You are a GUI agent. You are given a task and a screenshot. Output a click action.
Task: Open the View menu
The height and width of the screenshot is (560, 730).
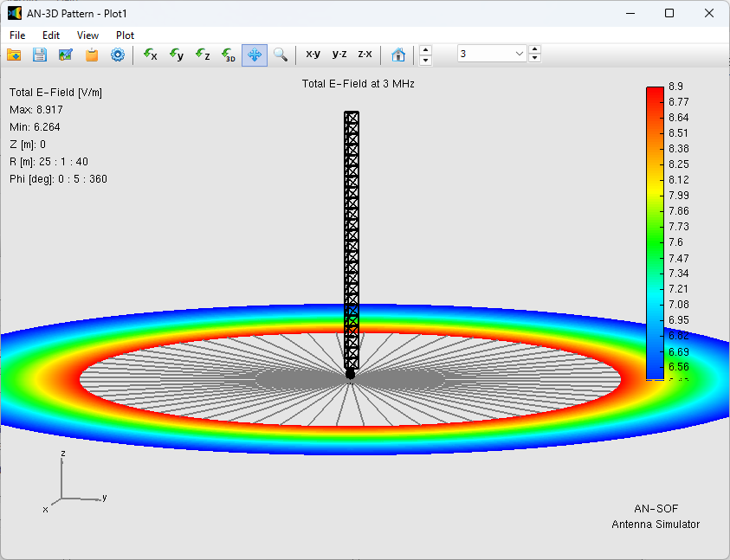pyautogui.click(x=87, y=35)
